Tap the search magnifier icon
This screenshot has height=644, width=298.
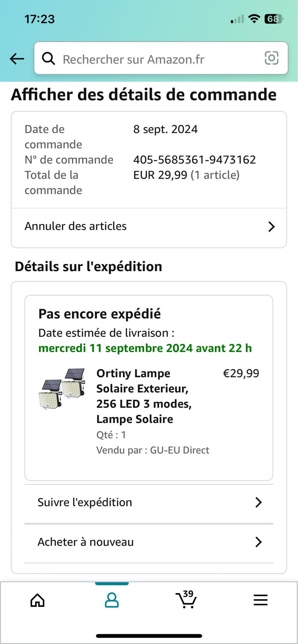click(48, 58)
